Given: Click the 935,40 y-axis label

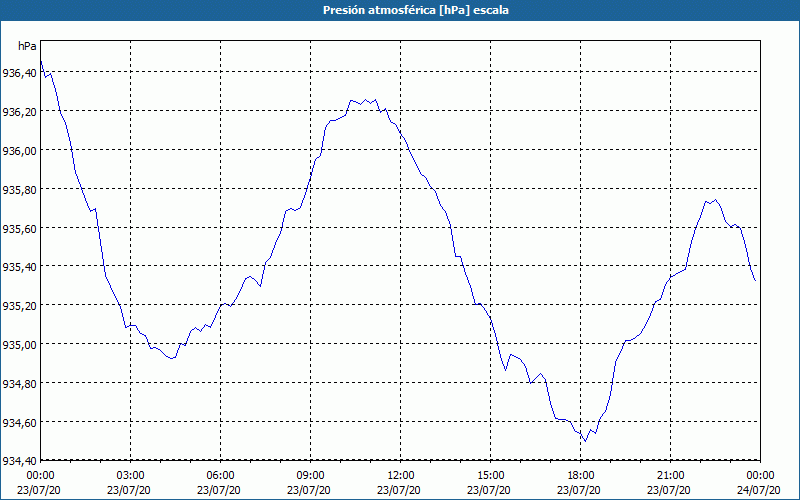Looking at the screenshot, I should (19, 267).
